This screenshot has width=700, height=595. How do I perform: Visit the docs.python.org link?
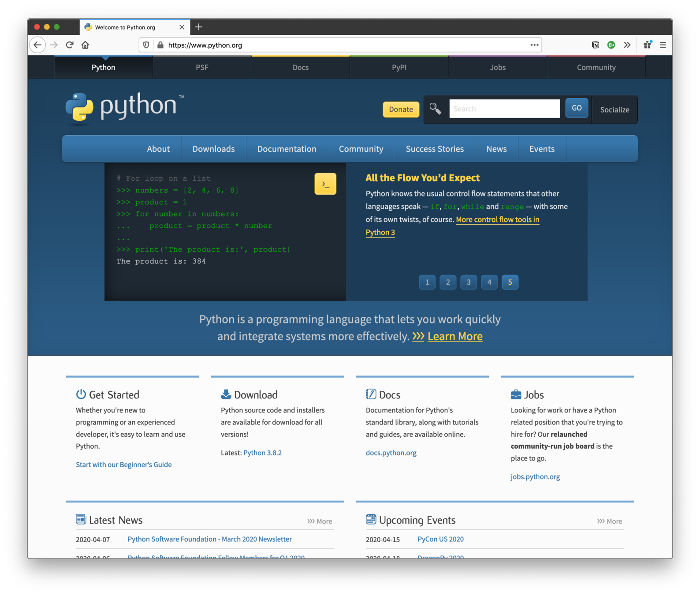click(391, 453)
